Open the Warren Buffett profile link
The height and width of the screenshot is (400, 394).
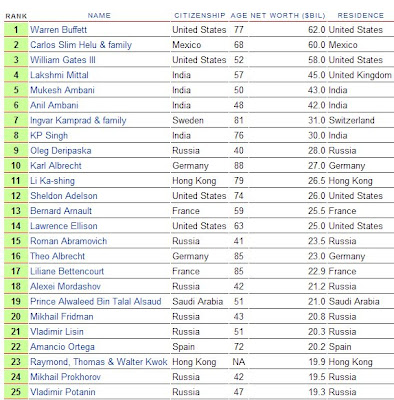59,30
